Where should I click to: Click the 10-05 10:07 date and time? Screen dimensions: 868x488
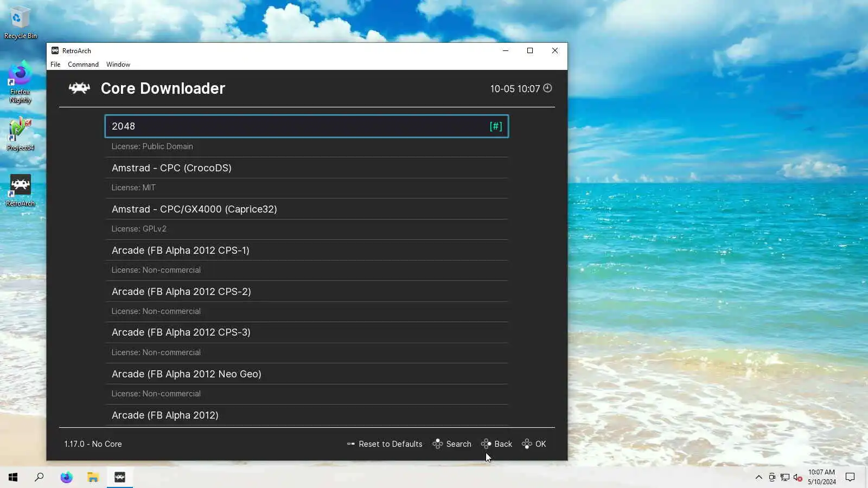click(x=515, y=88)
